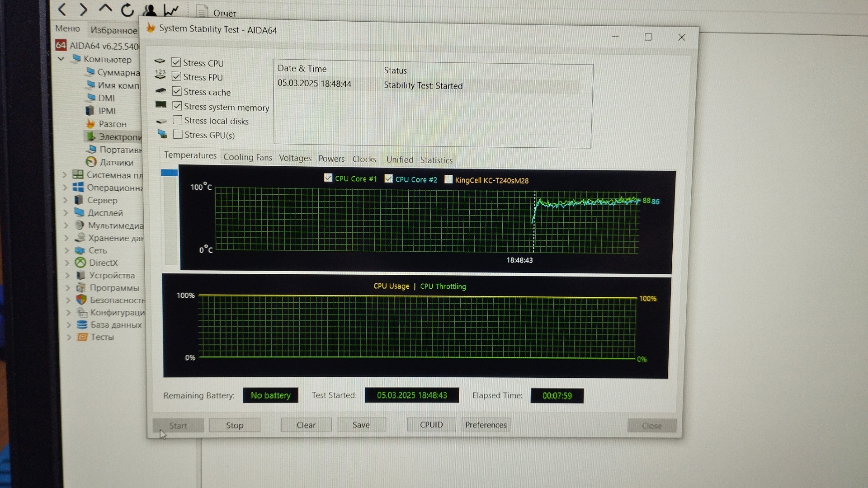
Task: Enable Stress GPU(s) checkbox
Action: coord(178,134)
